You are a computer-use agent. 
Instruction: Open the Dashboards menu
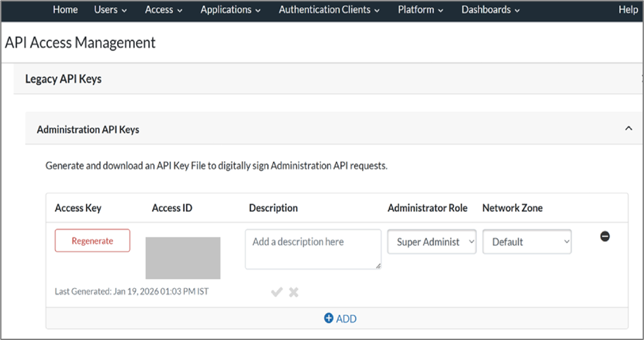coord(490,10)
